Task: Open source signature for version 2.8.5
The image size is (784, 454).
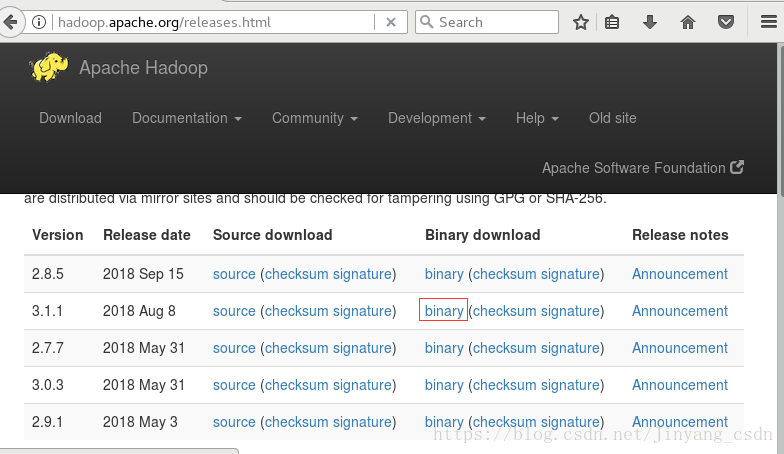Action: point(362,274)
